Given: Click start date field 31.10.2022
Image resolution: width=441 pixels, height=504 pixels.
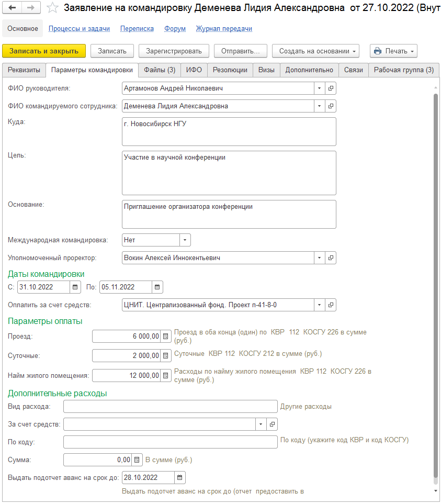Looking at the screenshot, I should point(44,287).
